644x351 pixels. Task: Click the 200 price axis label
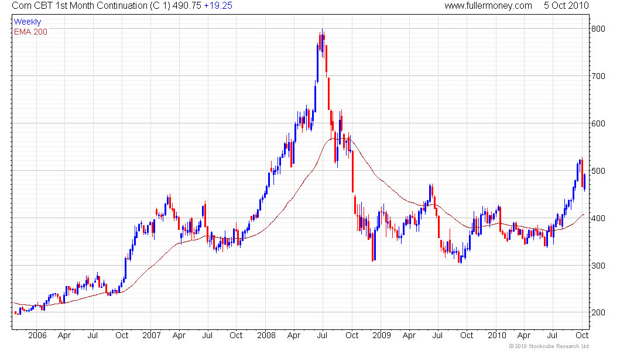(598, 312)
